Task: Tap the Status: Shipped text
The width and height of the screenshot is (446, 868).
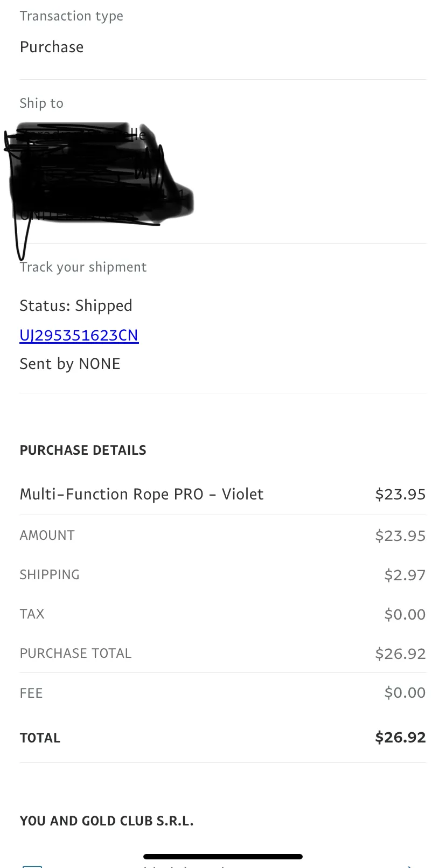Action: click(76, 306)
